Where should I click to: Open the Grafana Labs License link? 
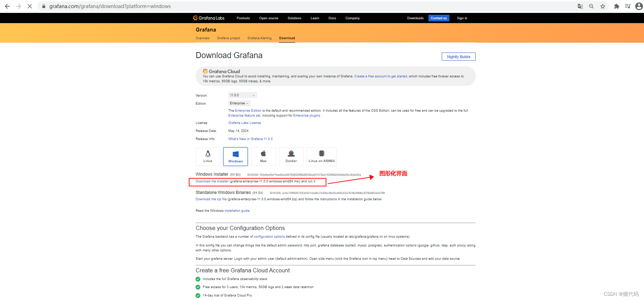pos(245,123)
